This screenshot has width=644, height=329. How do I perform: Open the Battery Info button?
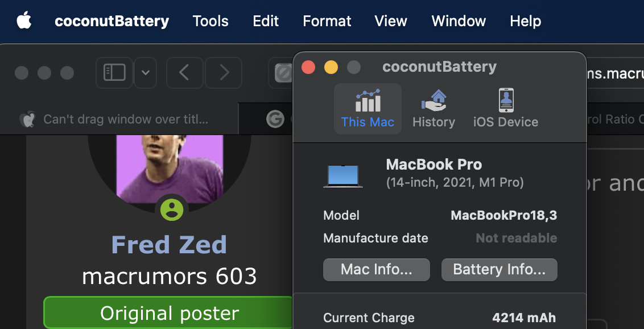click(499, 270)
